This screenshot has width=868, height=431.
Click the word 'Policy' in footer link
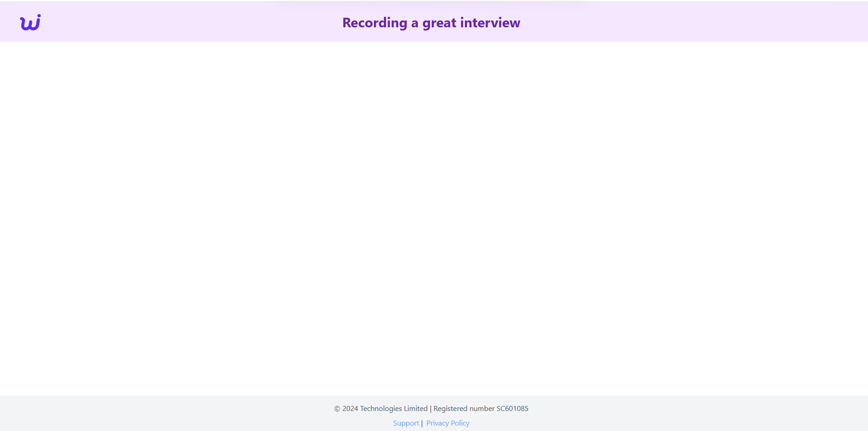(x=460, y=423)
